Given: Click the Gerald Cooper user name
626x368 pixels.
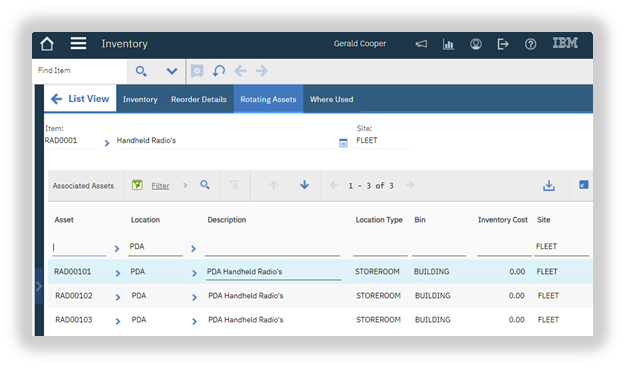Looking at the screenshot, I should (x=360, y=44).
